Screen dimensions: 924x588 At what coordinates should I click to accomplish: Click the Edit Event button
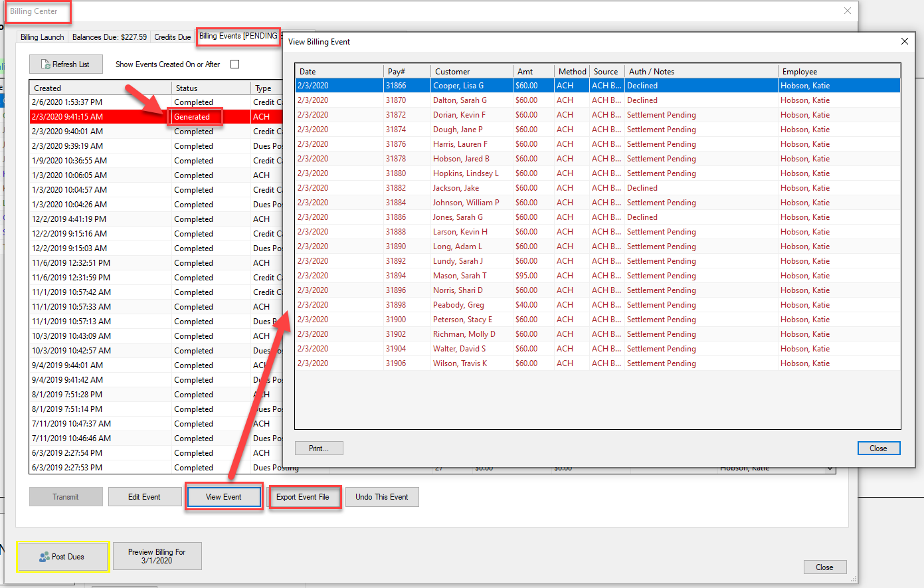(x=144, y=497)
